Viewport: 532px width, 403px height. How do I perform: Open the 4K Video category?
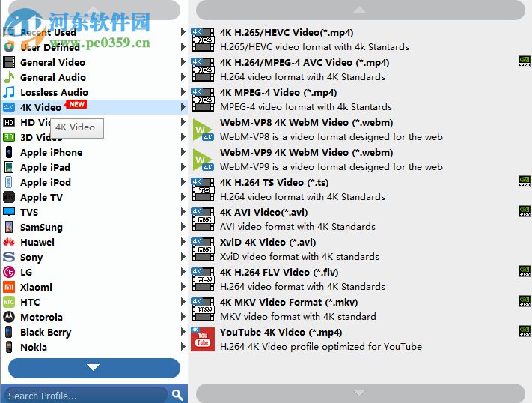94,107
